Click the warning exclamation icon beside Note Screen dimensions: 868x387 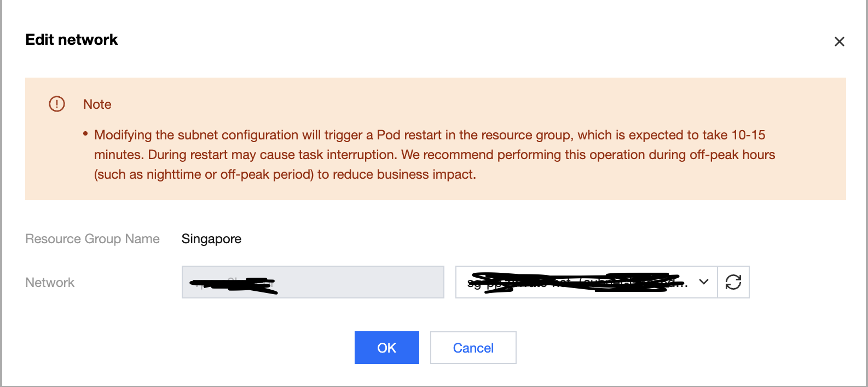click(x=57, y=104)
